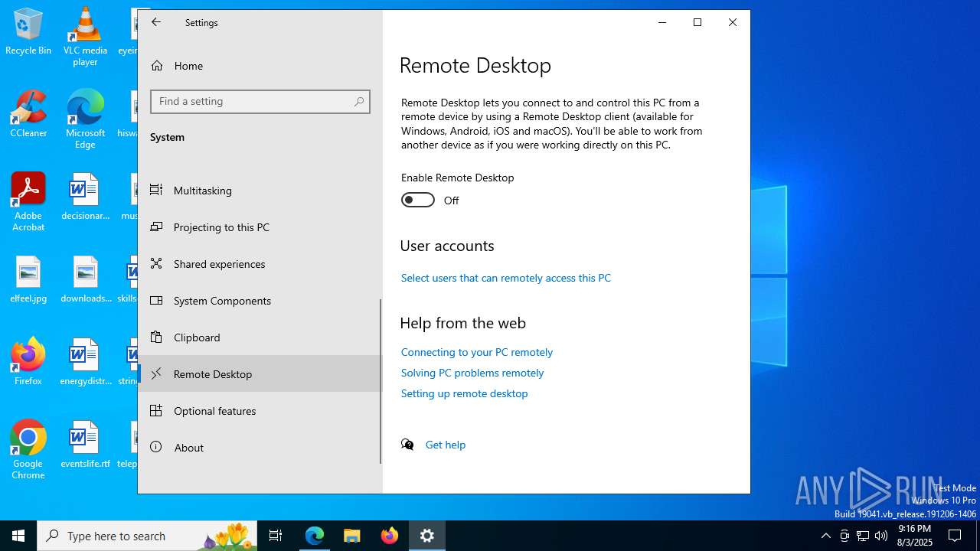
Task: Click Multitasking sidebar icon
Action: tap(156, 190)
